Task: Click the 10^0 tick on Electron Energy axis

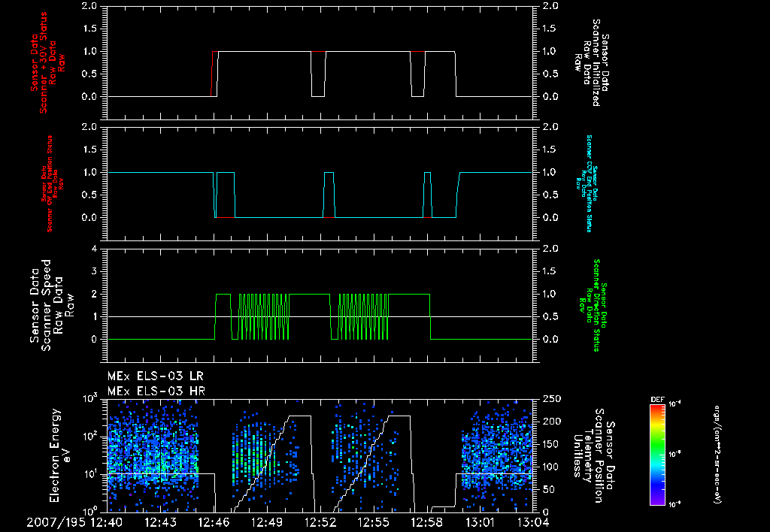Action: 90,511
